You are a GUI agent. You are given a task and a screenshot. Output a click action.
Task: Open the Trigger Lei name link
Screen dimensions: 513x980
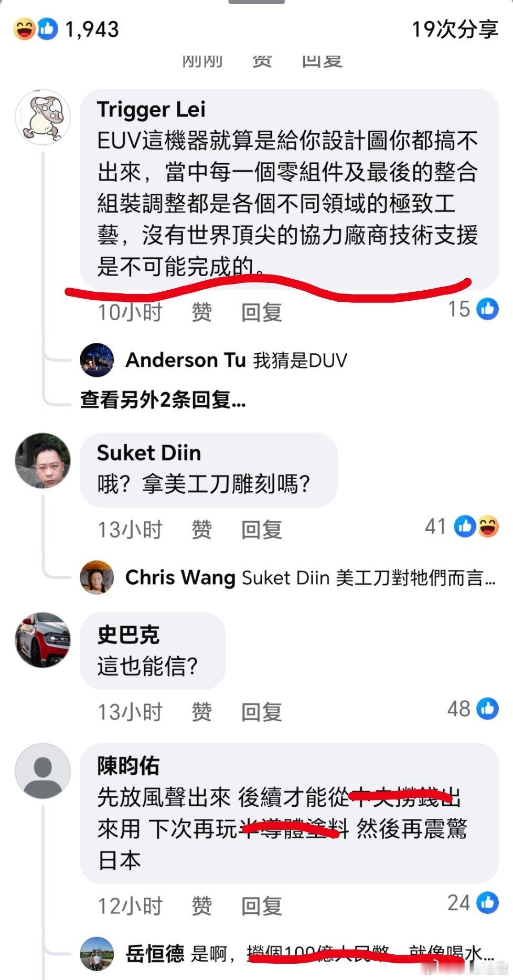click(151, 109)
